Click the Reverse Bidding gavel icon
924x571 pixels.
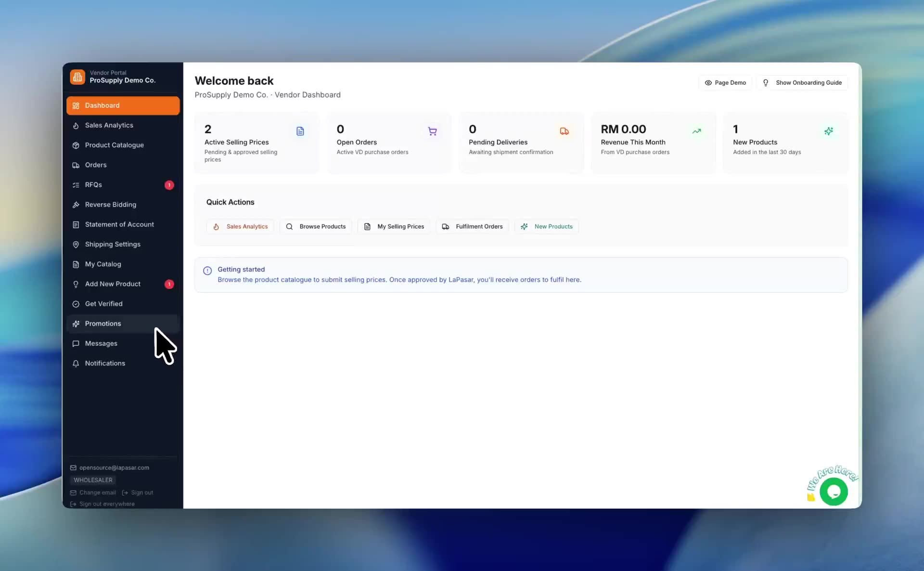tap(76, 205)
